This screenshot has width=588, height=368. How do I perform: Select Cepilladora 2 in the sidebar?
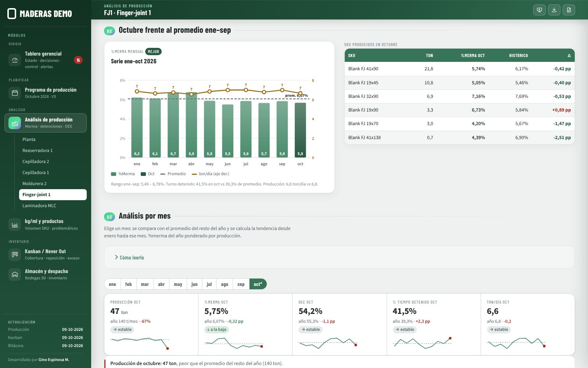point(53,162)
